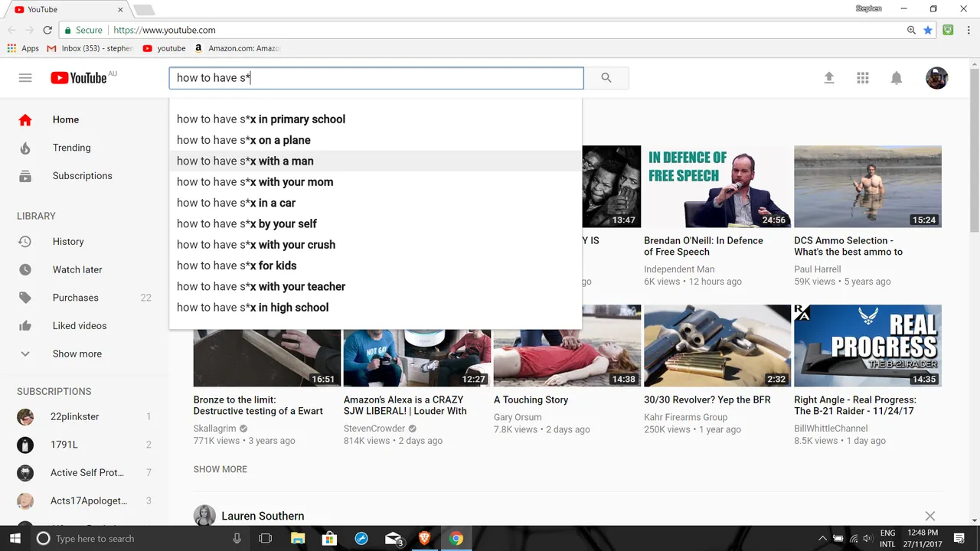Open video title Bronze to the limit
This screenshot has width=980, height=551.
(258, 406)
